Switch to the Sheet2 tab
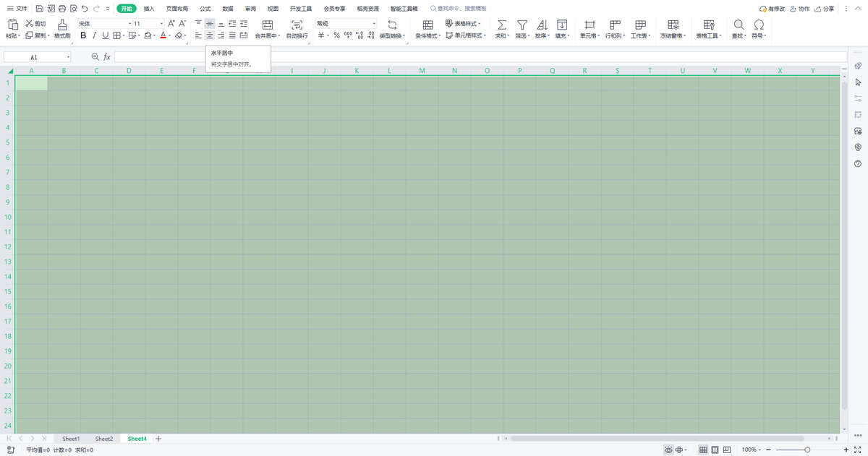 click(104, 439)
